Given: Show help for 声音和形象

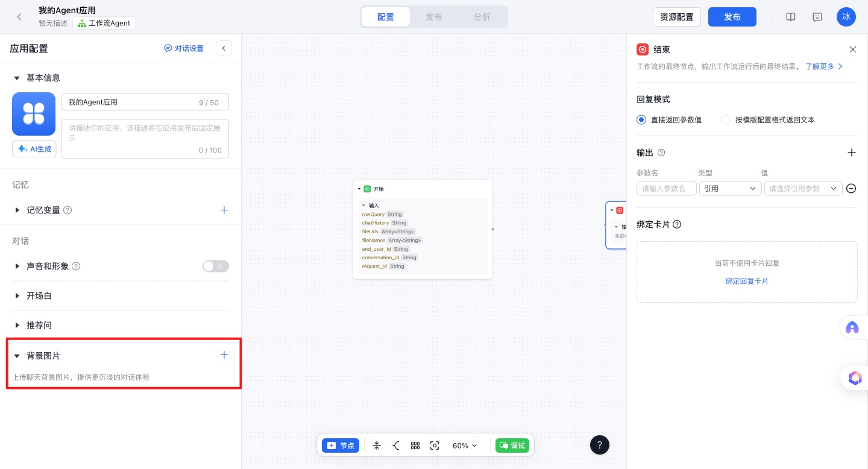Looking at the screenshot, I should coord(76,266).
